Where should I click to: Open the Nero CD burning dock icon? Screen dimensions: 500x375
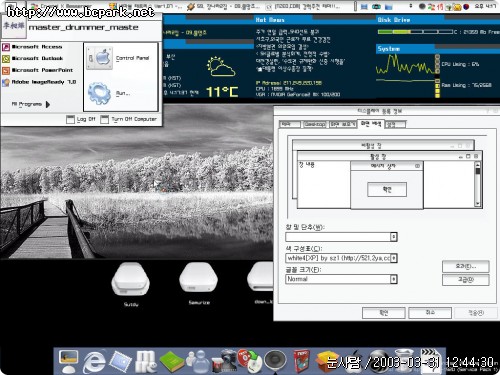click(249, 361)
